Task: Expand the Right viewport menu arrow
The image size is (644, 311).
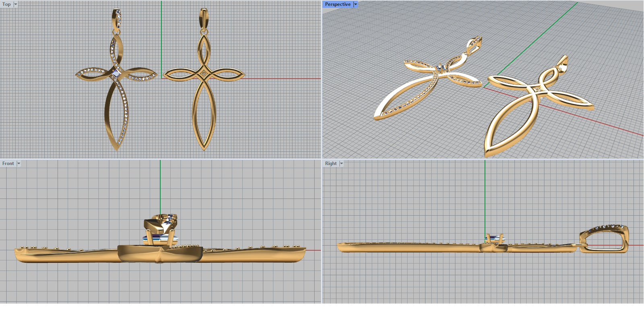Action: [341, 164]
